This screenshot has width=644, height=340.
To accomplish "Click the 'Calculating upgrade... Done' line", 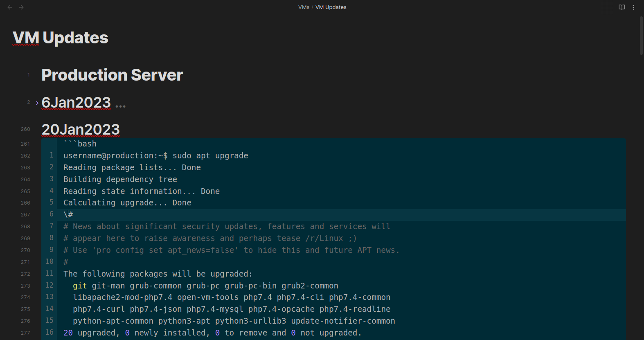I will tap(127, 203).
